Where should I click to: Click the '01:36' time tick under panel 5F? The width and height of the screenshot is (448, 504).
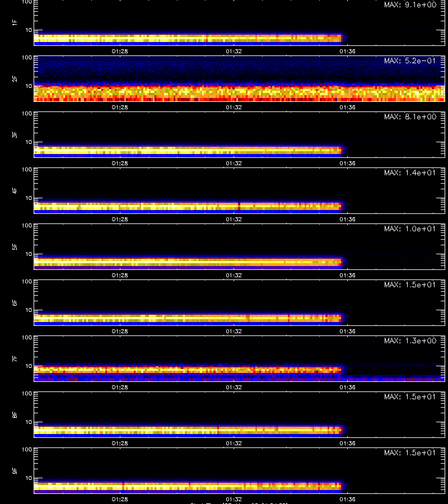(347, 275)
